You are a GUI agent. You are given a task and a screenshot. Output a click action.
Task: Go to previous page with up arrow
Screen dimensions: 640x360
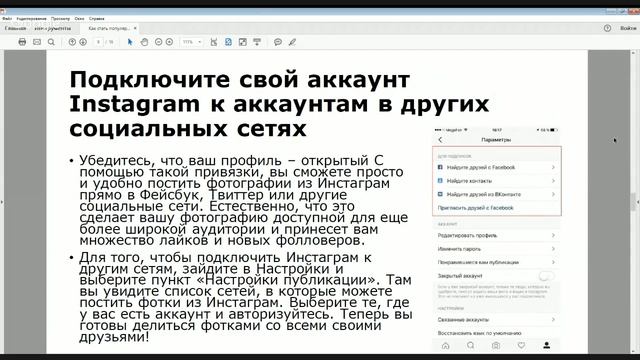[72, 42]
